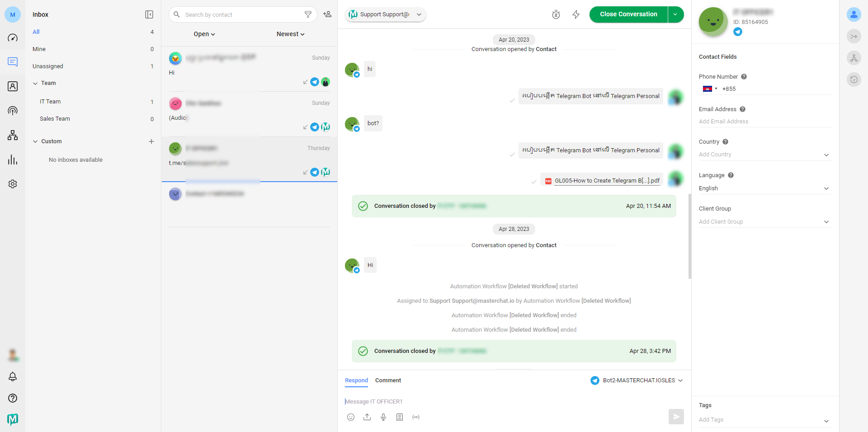Insert an emoji in message composer
This screenshot has width=868, height=432.
point(351,417)
